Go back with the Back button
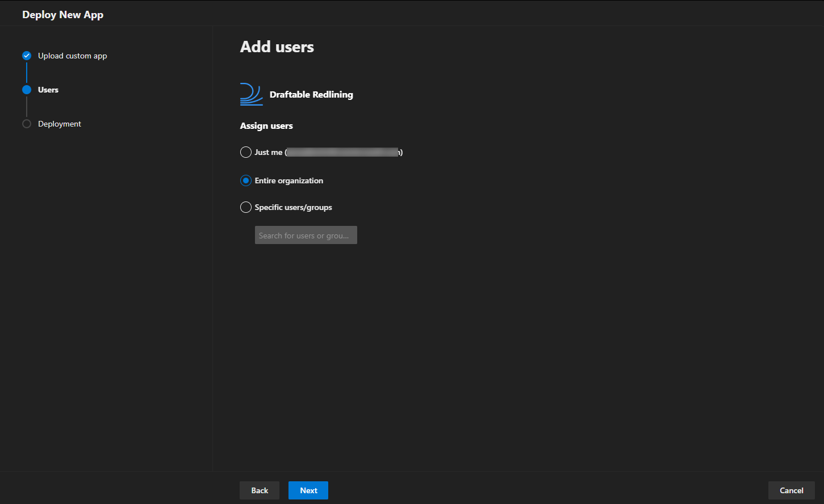Screen dimensions: 824x504 click(x=260, y=490)
